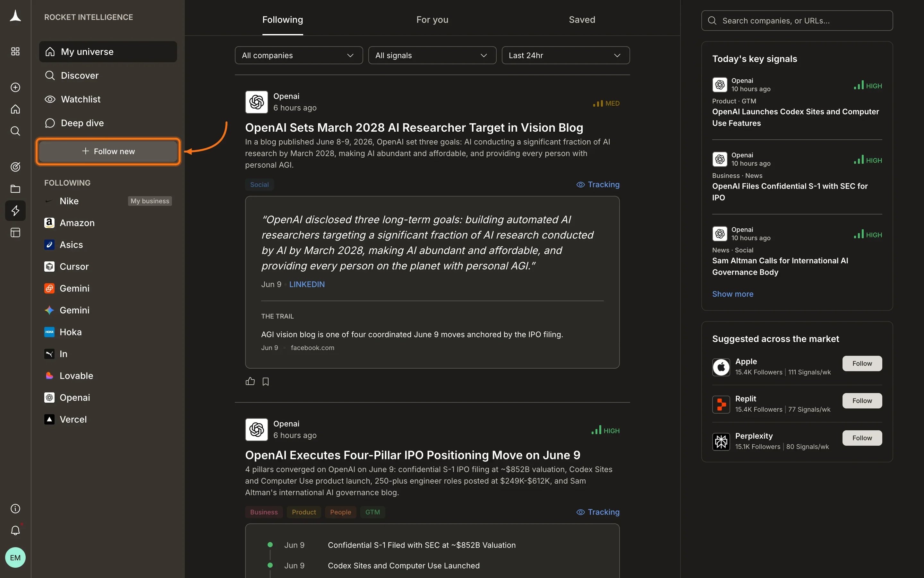Click Openai logo on S-1 filing signal
The height and width of the screenshot is (578, 924).
720,159
